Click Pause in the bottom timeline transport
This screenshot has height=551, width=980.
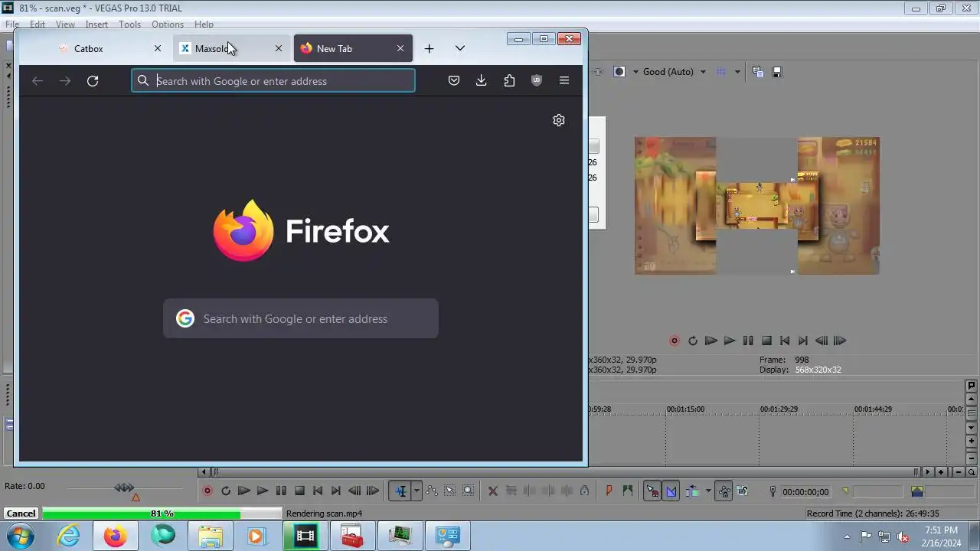pos(281,491)
